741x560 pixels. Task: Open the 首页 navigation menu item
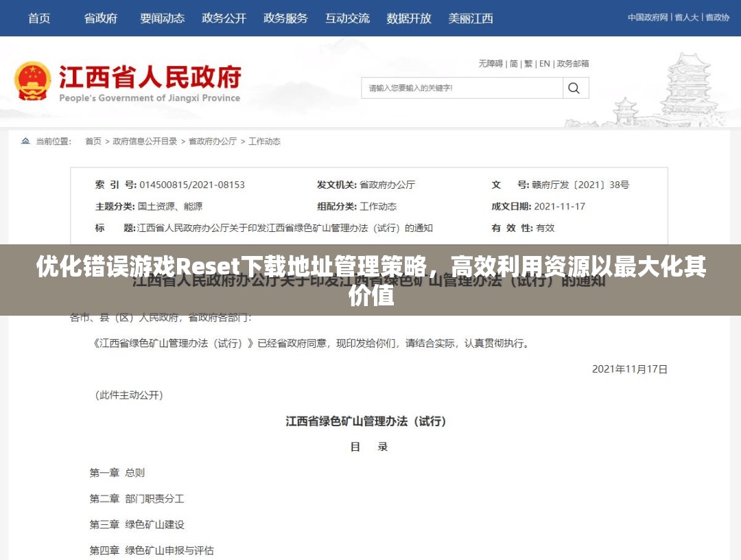(38, 18)
